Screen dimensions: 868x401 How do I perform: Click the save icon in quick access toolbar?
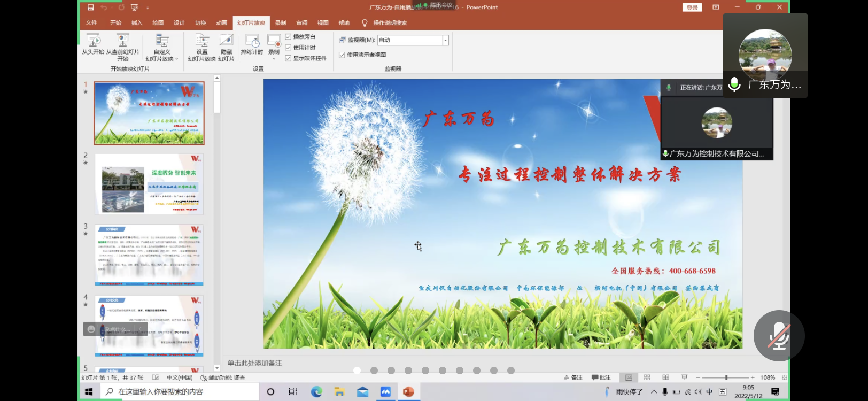point(90,7)
